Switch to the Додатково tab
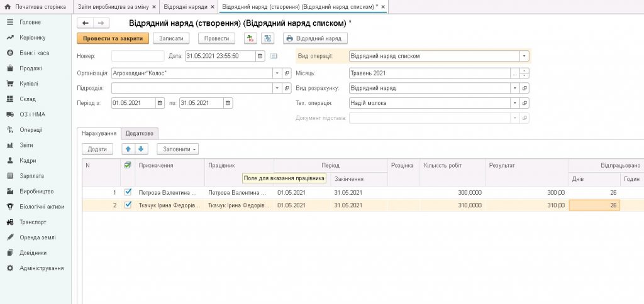The image size is (644, 304). (140, 133)
